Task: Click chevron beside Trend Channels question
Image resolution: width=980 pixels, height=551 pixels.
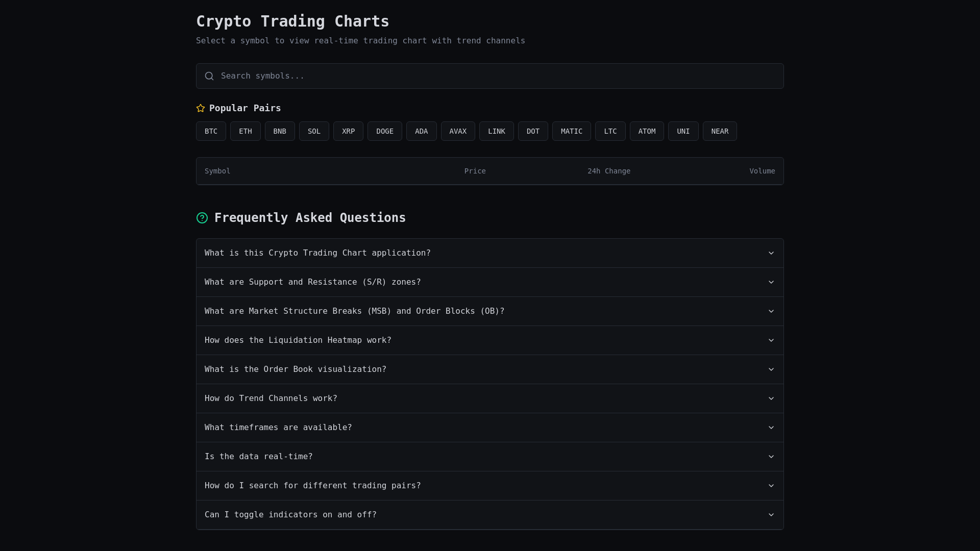Action: (x=771, y=398)
